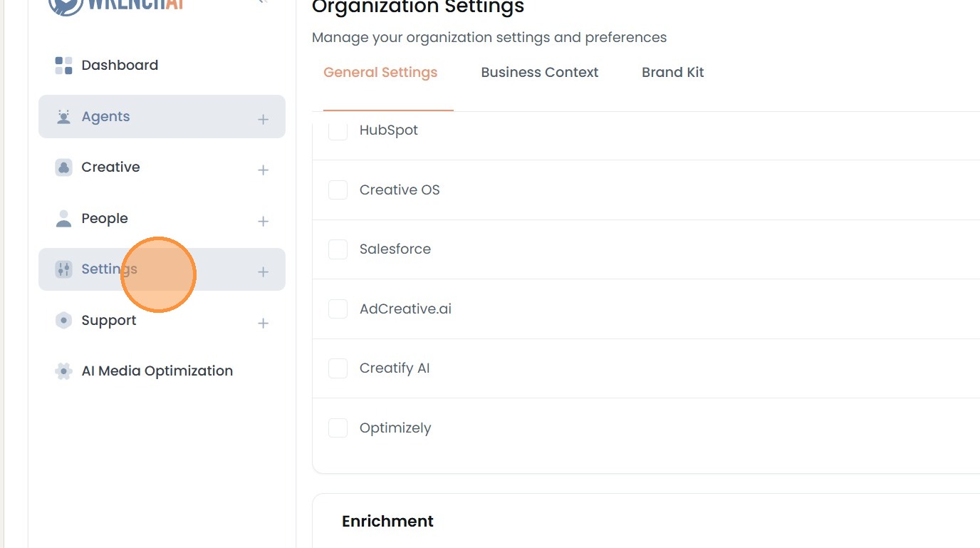The image size is (980, 548).
Task: Expand the Support submenu plus
Action: point(263,323)
